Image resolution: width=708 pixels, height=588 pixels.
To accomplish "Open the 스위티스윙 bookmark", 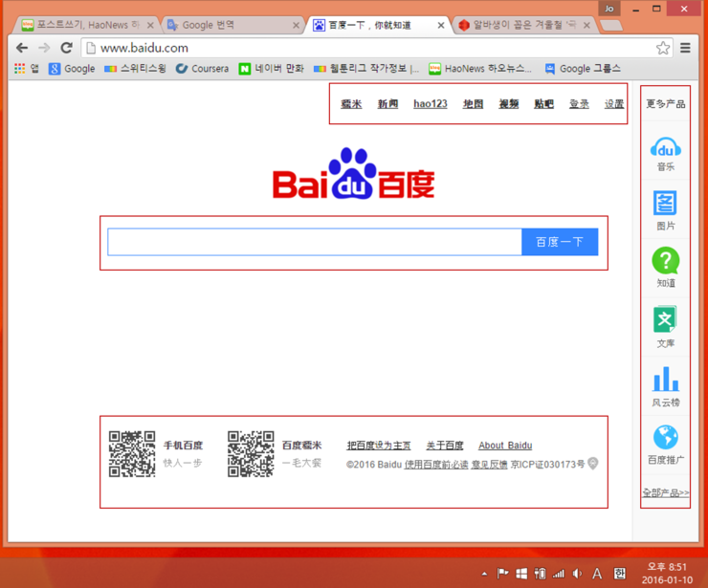I will (135, 69).
